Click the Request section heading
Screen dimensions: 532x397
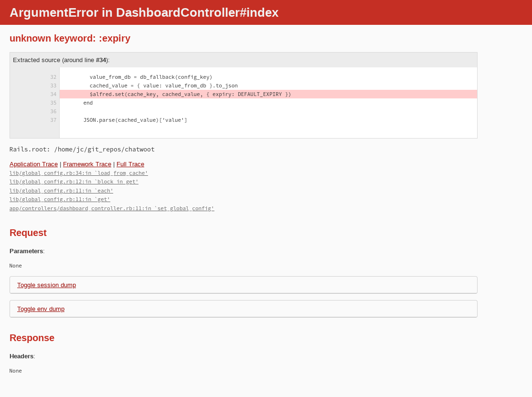(28, 233)
